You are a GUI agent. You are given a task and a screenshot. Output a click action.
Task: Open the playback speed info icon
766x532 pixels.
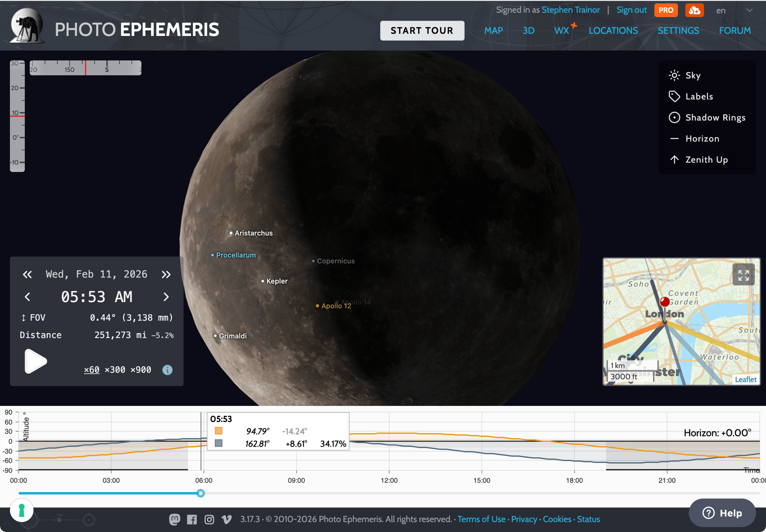pos(168,370)
